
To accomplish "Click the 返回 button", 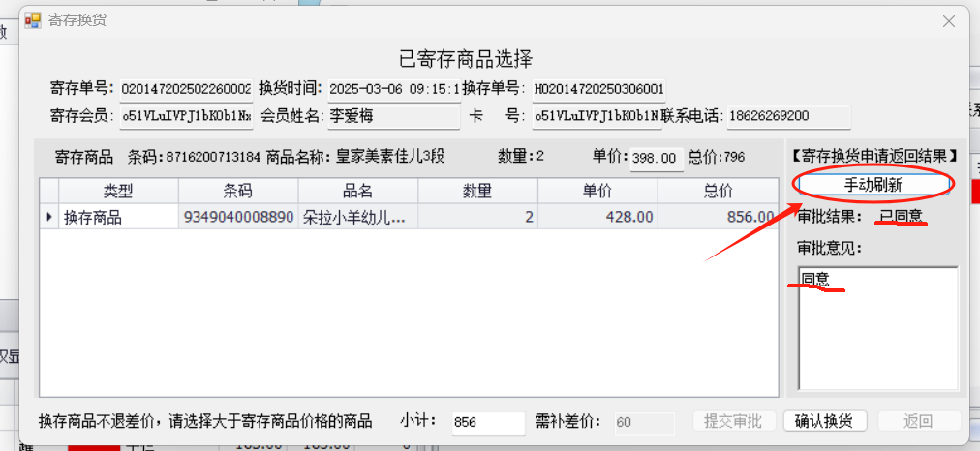I will [918, 421].
